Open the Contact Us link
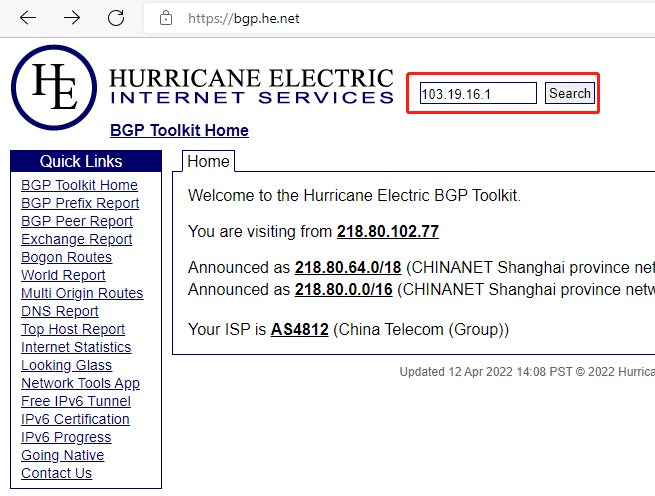Image resolution: width=655 pixels, height=496 pixels. (56, 473)
